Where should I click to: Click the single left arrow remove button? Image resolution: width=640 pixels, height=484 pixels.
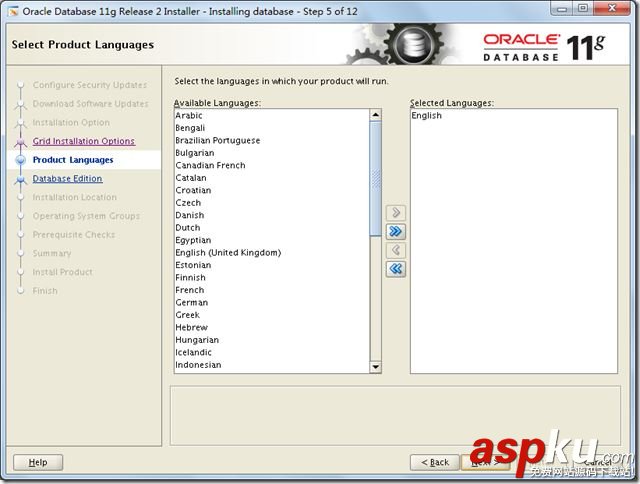pos(396,250)
